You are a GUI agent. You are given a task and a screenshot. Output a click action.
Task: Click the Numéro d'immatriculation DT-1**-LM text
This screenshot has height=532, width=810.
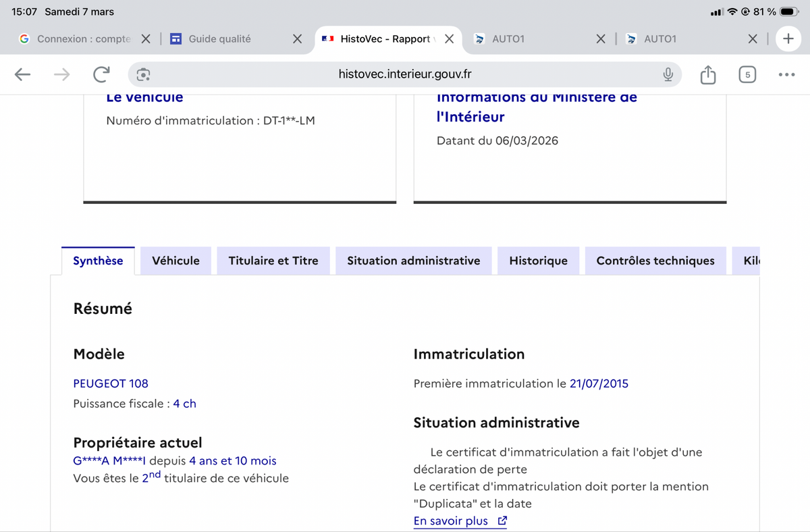coord(211,121)
